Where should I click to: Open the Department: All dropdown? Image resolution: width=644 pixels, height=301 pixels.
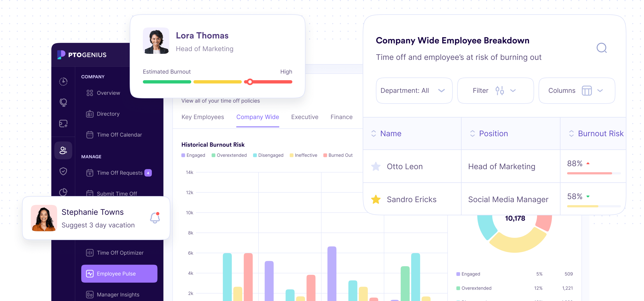pos(414,90)
